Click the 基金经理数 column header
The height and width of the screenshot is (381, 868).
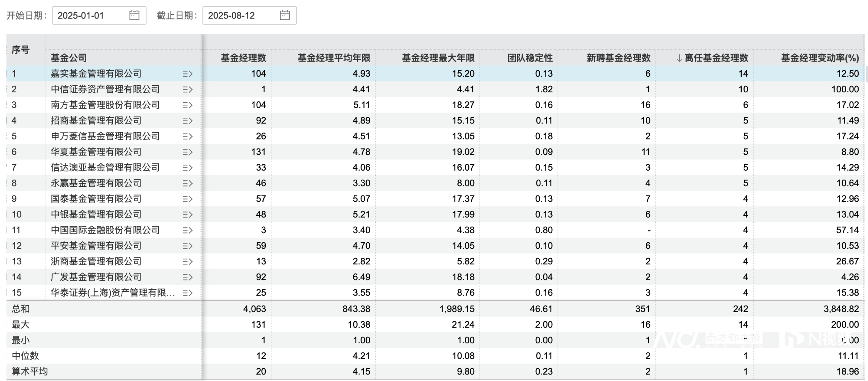pyautogui.click(x=243, y=58)
